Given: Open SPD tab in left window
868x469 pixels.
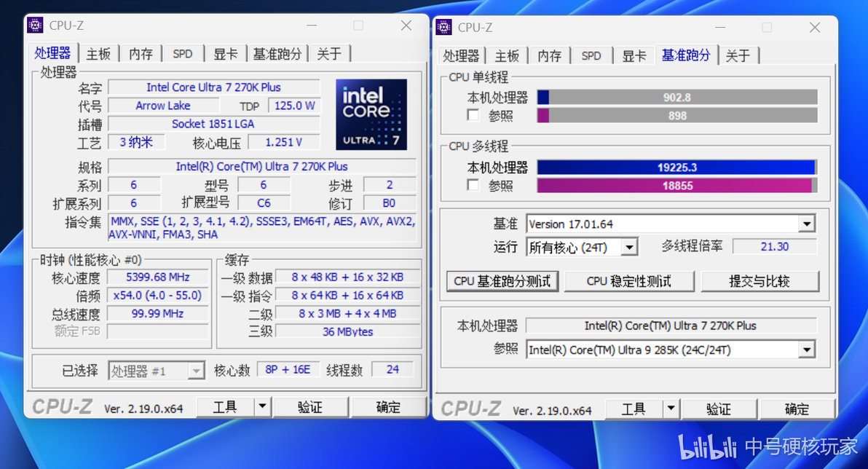Looking at the screenshot, I should (183, 54).
